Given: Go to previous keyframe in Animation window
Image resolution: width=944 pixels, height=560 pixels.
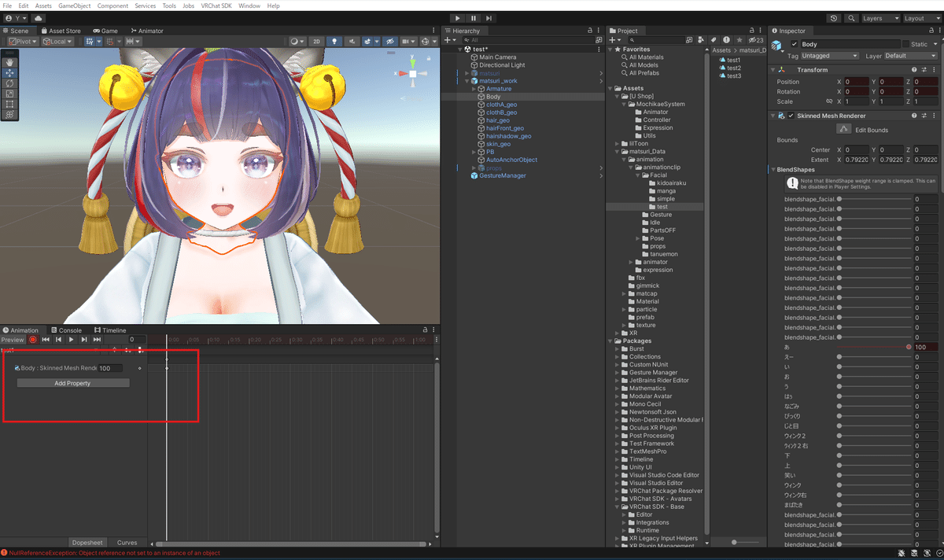Looking at the screenshot, I should point(58,340).
